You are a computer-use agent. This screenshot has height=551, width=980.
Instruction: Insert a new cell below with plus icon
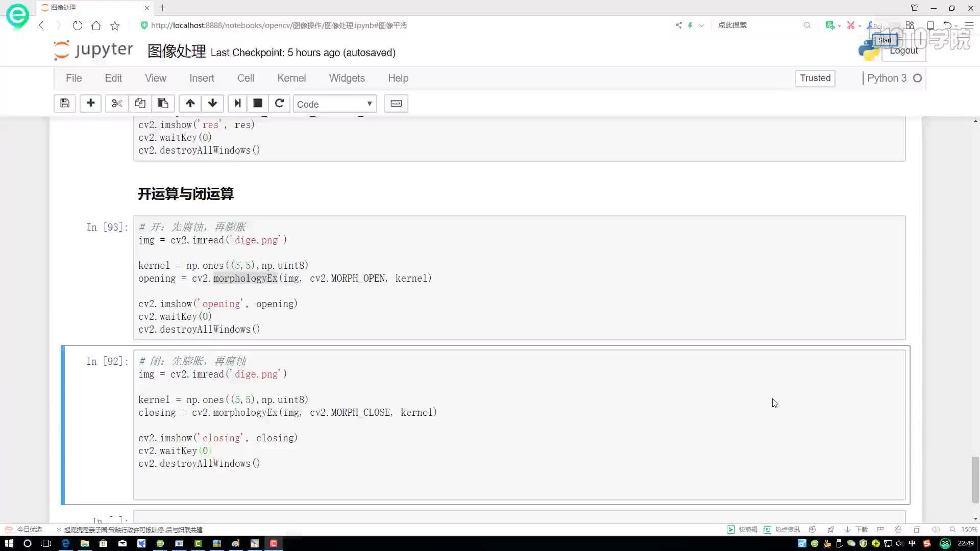pos(90,104)
